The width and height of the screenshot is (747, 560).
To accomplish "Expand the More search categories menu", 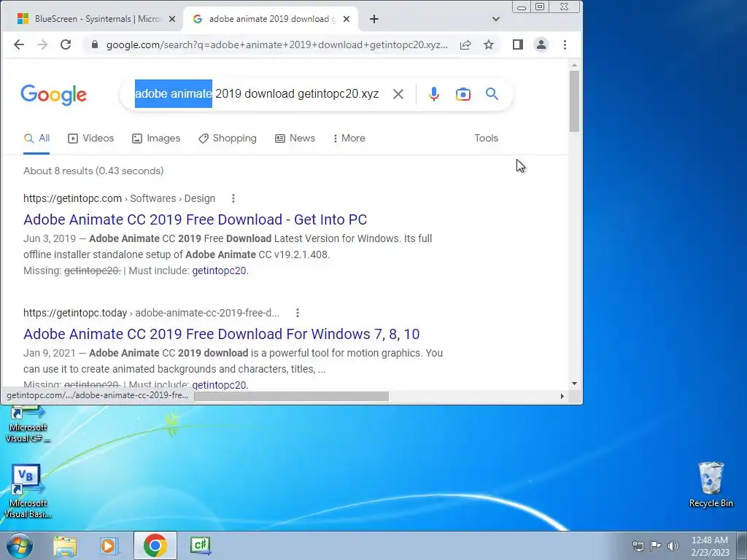I will click(x=349, y=138).
